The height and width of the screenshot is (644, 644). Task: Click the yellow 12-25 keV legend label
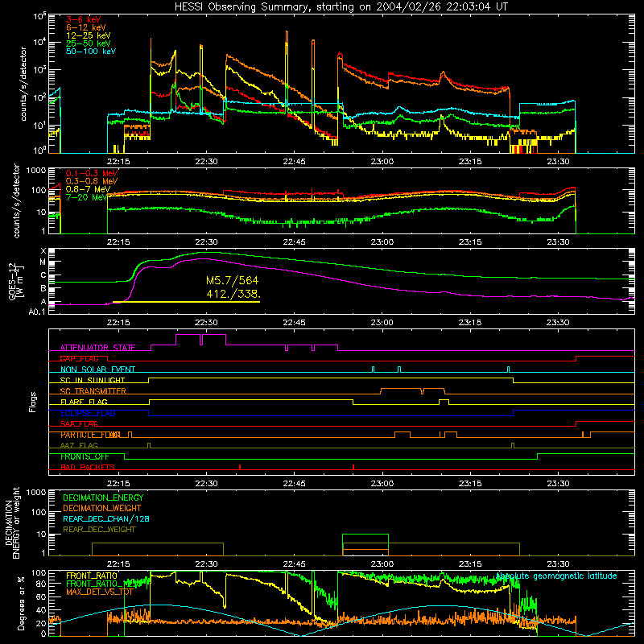[x=89, y=35]
